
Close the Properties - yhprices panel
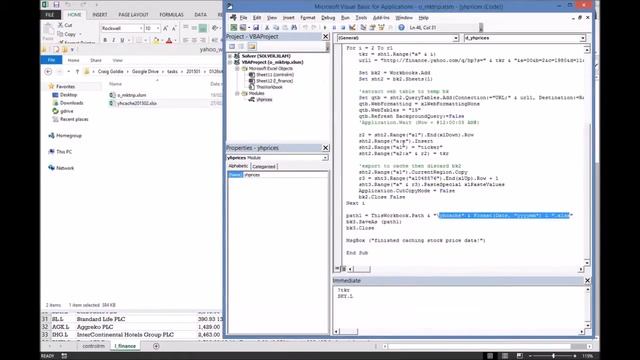325,148
